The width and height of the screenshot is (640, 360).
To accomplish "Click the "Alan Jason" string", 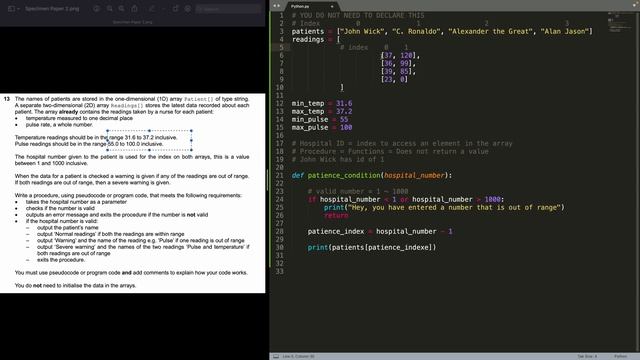I will click(564, 31).
